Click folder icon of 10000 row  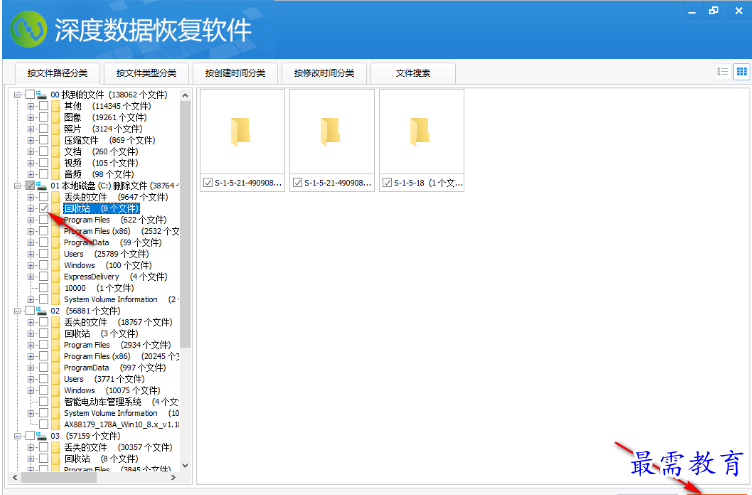click(x=56, y=288)
